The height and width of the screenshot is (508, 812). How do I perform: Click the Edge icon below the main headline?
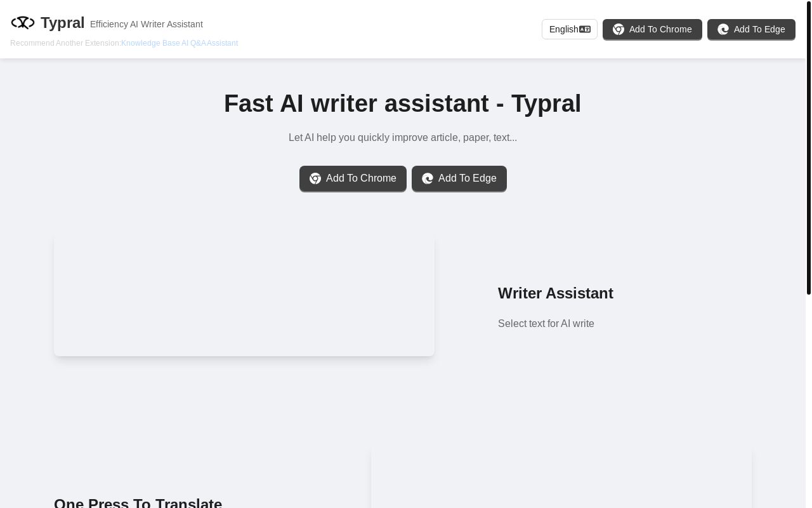428,178
